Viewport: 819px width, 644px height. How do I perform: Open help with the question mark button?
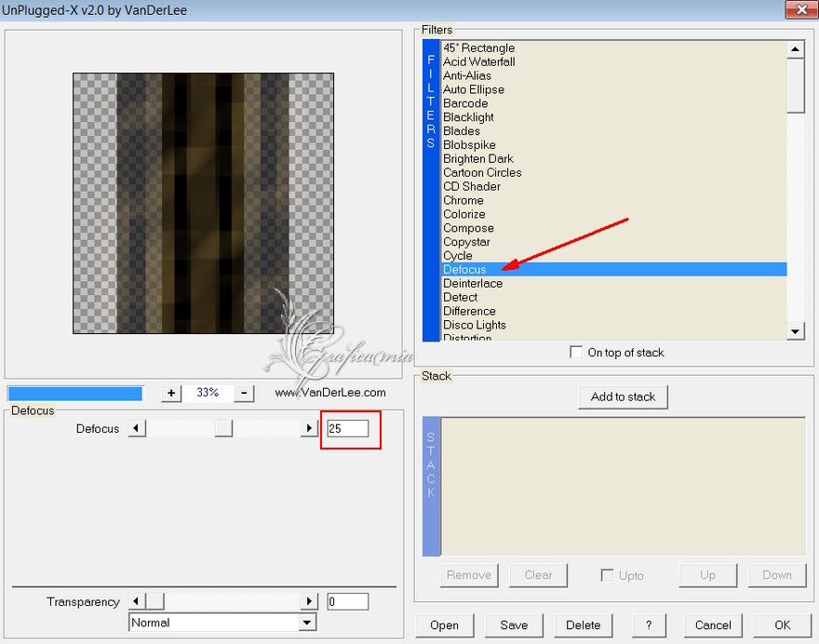click(x=649, y=625)
